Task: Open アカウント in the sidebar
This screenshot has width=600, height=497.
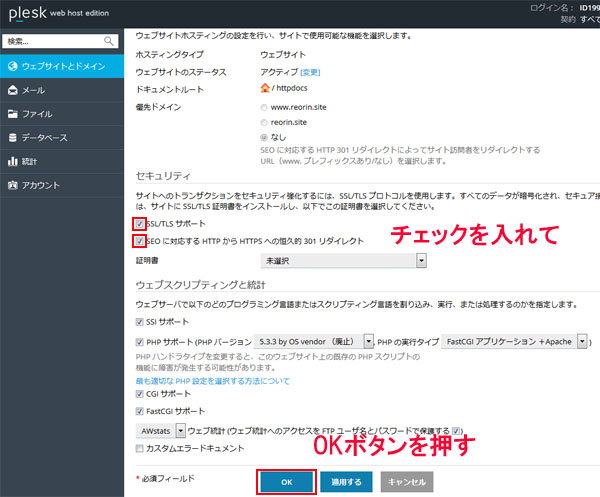Action: pos(62,185)
